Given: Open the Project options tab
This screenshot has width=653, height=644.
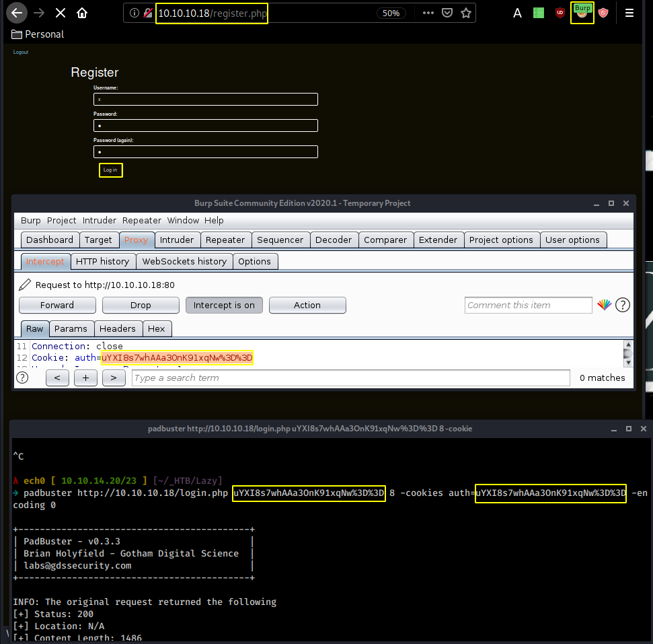Looking at the screenshot, I should click(x=501, y=240).
